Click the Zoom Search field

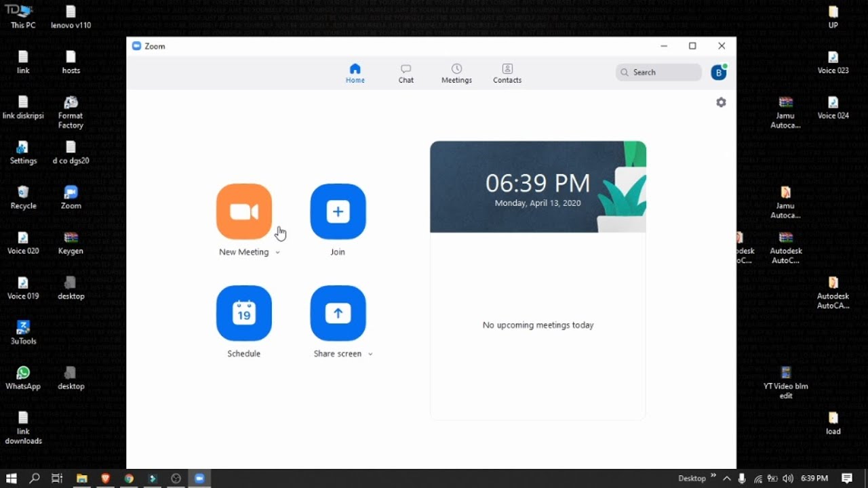(x=658, y=73)
